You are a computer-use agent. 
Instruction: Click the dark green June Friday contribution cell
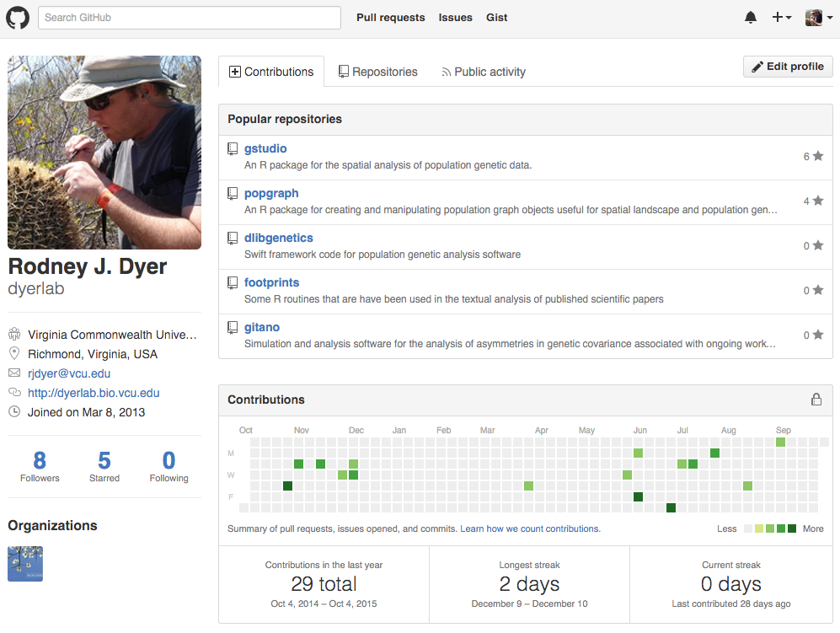638,496
